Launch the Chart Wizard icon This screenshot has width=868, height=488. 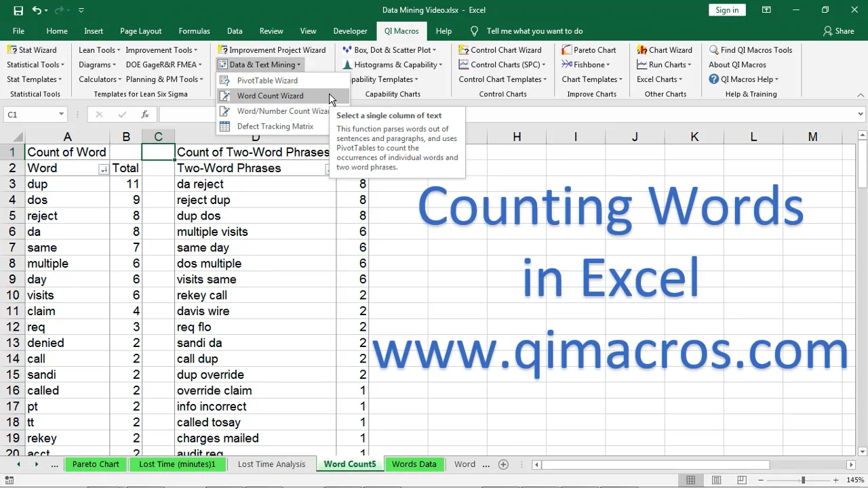click(x=665, y=50)
